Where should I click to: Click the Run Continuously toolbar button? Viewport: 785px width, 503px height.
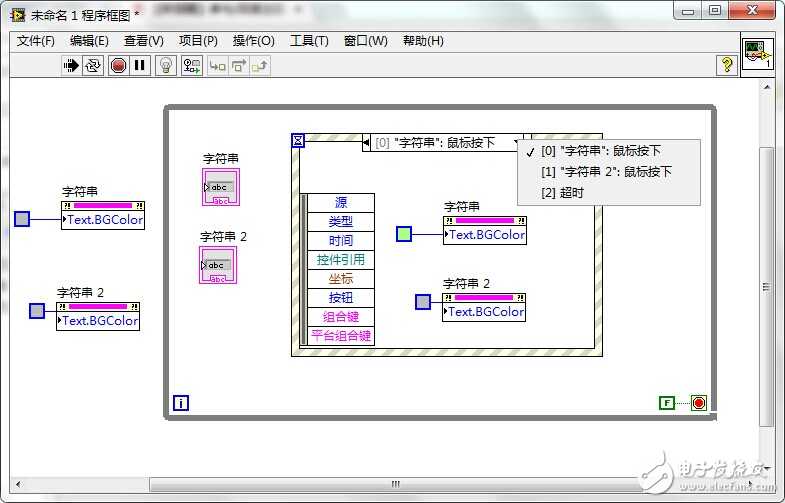(x=93, y=66)
